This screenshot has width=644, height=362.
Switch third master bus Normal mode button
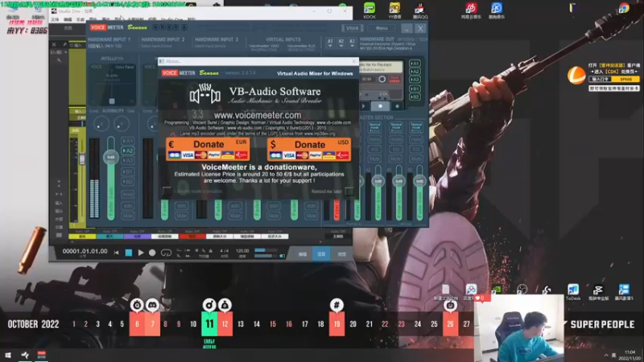tap(416, 126)
